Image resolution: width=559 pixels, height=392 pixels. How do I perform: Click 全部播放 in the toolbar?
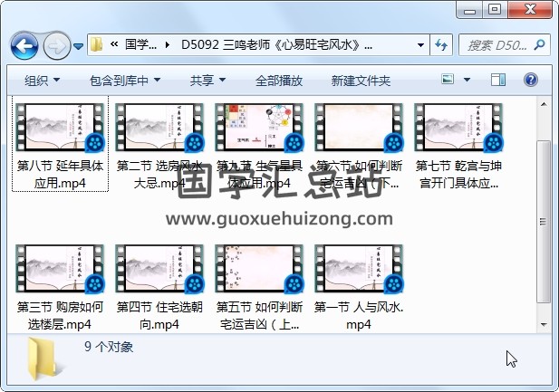(x=279, y=81)
